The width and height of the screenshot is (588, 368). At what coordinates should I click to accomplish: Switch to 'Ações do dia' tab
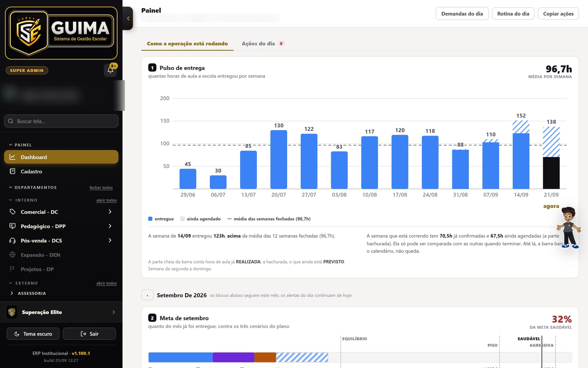pyautogui.click(x=263, y=44)
